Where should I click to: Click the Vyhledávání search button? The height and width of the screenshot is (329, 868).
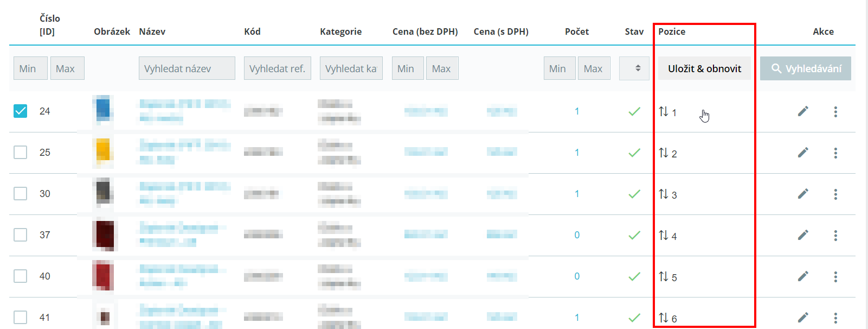(806, 68)
